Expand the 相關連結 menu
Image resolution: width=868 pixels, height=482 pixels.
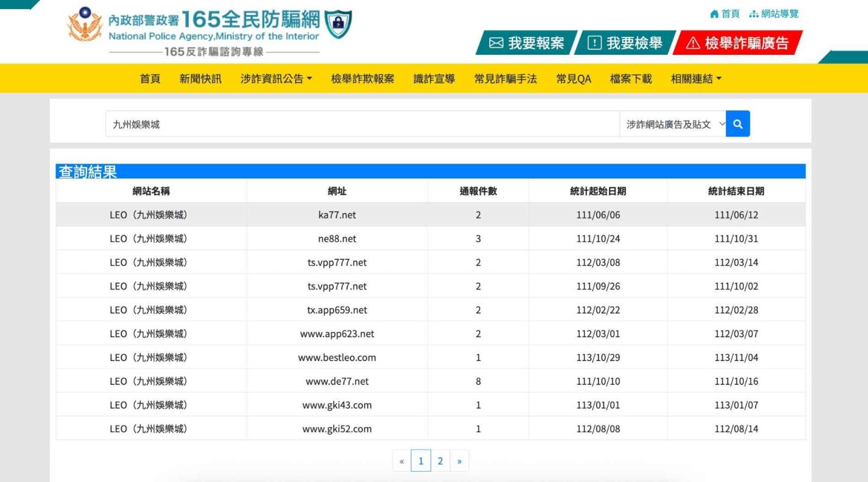(696, 79)
